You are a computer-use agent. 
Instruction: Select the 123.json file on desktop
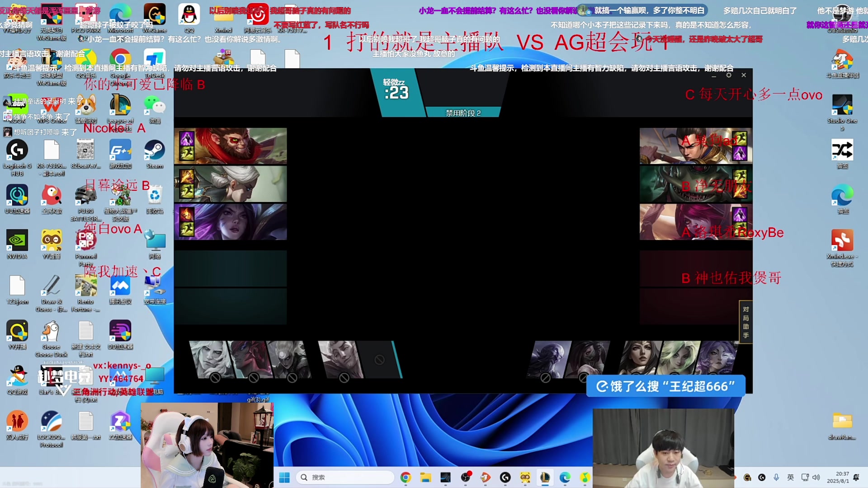pos(17,290)
